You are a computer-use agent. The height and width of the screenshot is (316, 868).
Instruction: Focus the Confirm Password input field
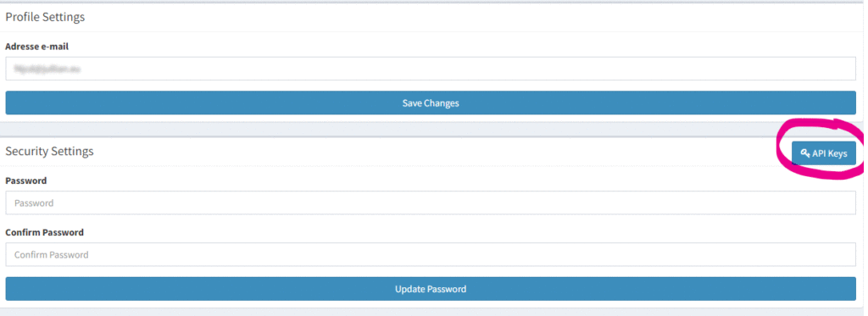pos(431,254)
